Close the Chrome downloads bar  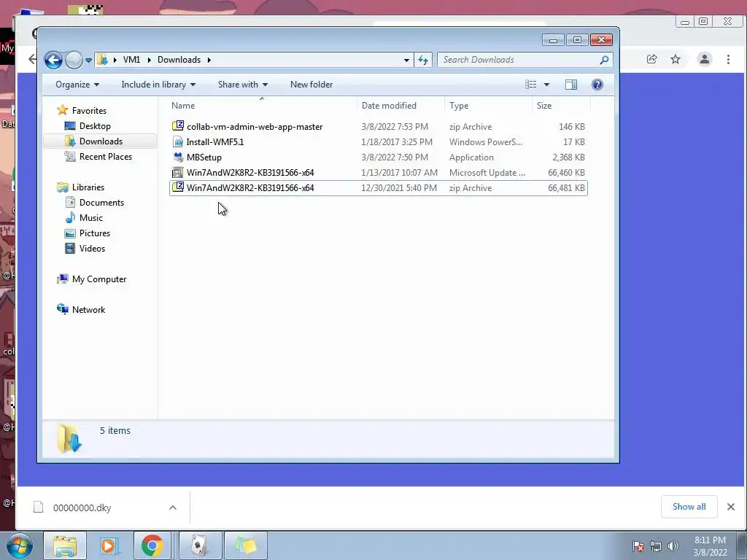point(731,507)
